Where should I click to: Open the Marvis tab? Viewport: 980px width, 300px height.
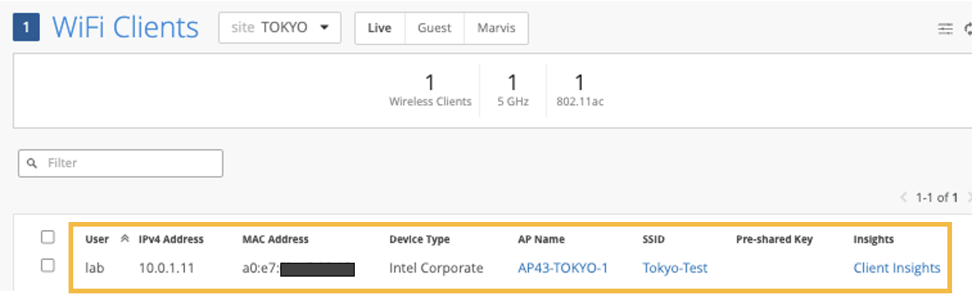(x=496, y=28)
